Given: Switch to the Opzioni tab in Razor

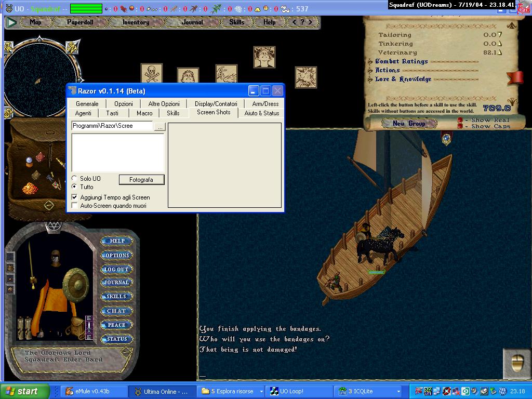Looking at the screenshot, I should [124, 104].
